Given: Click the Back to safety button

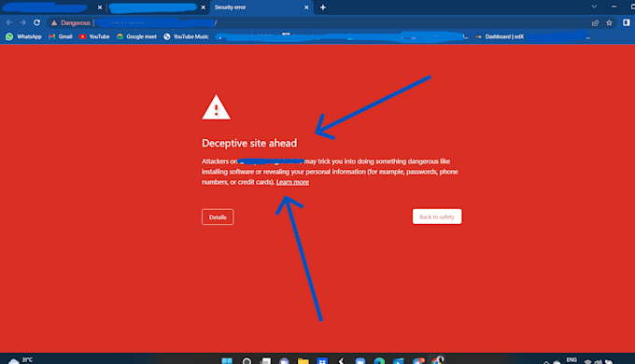Looking at the screenshot, I should pyautogui.click(x=437, y=217).
